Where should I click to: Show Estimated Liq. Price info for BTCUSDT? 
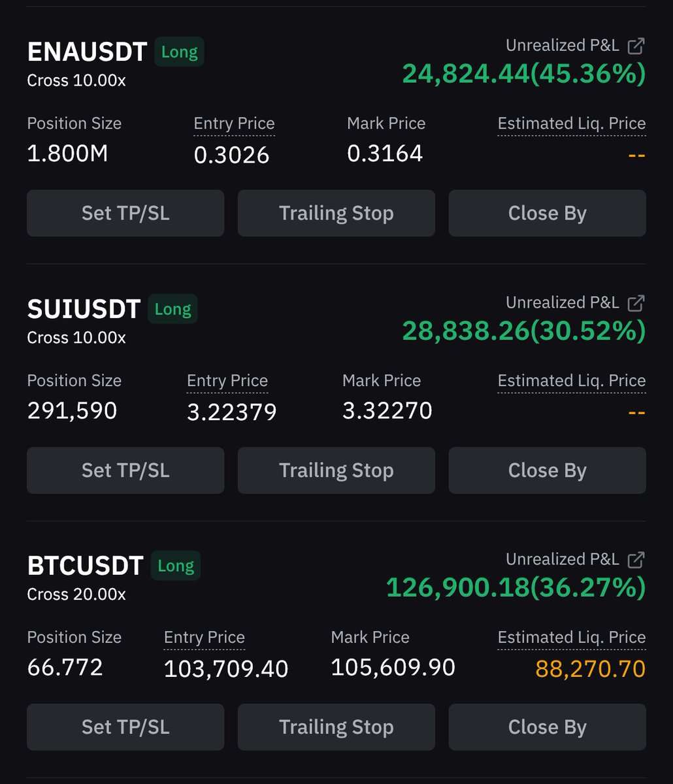coord(572,638)
